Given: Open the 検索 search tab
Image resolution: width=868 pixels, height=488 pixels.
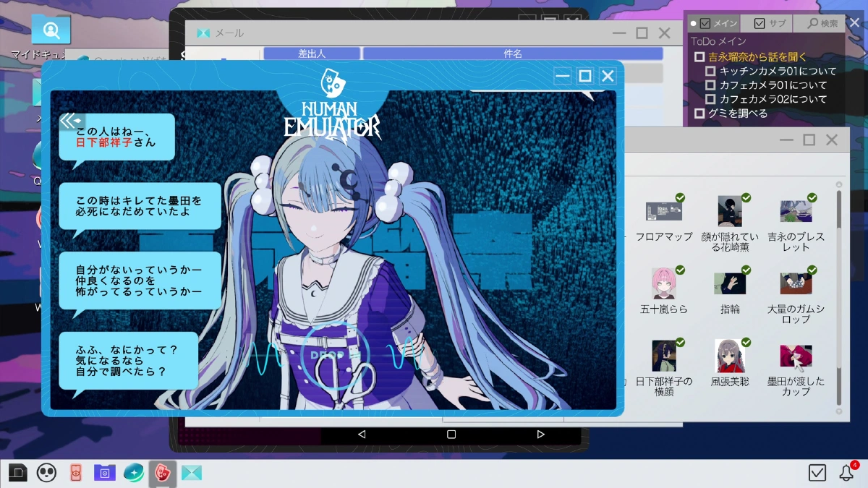Looking at the screenshot, I should 820,23.
